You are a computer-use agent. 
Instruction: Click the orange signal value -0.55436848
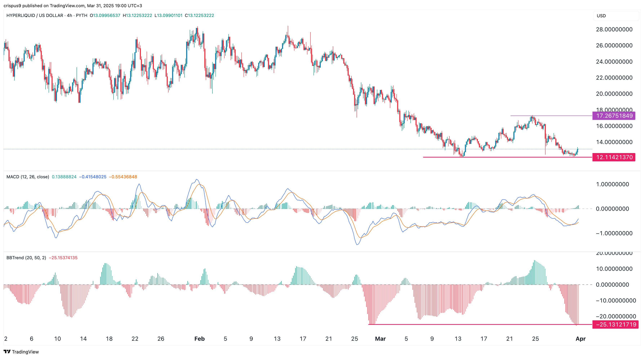point(123,177)
